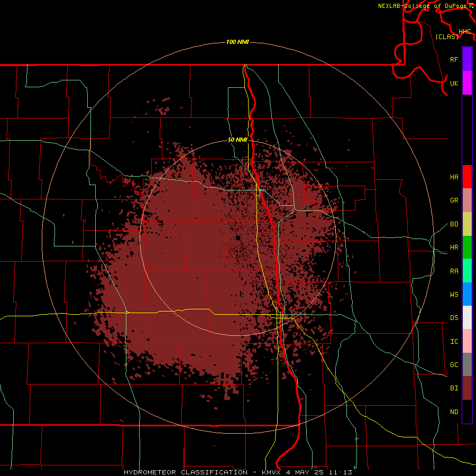
Task: Click the WS legend label
Action: click(x=454, y=294)
